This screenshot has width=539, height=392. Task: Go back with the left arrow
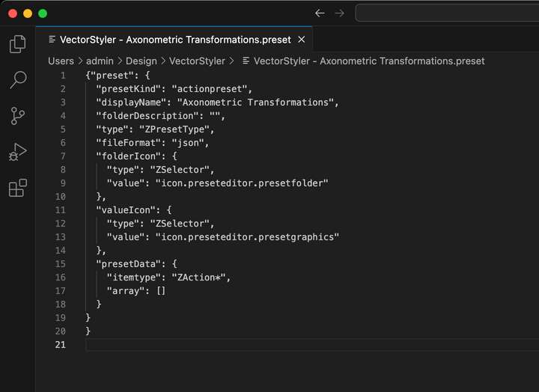pyautogui.click(x=320, y=13)
